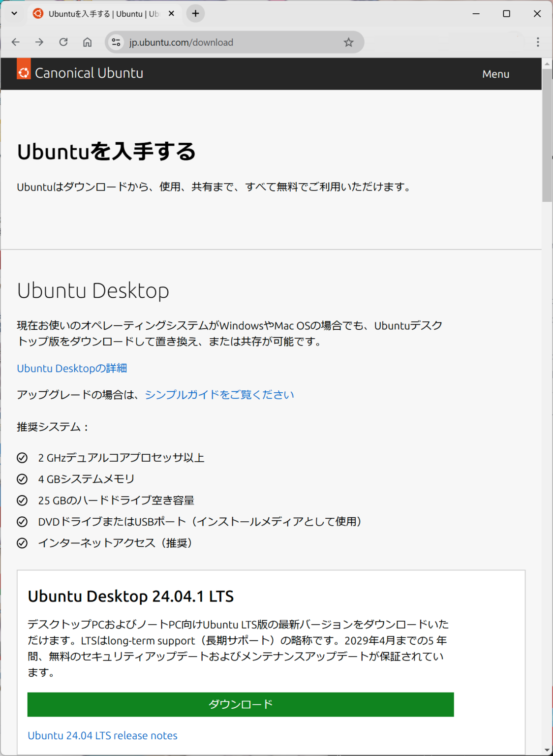This screenshot has width=553, height=756.
Task: Open Ubuntu 24.04 LTS release notes
Action: coord(102,735)
